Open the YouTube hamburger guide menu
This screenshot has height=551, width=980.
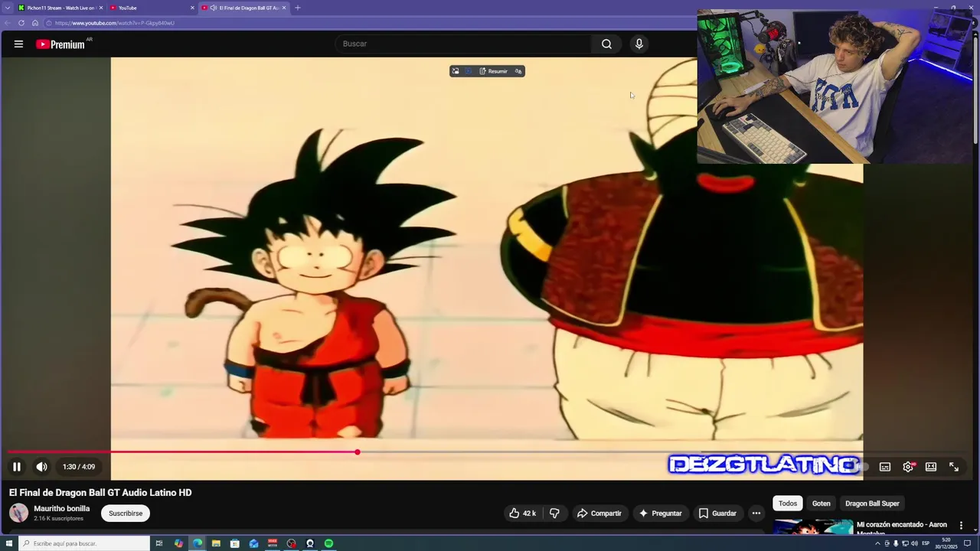point(18,44)
